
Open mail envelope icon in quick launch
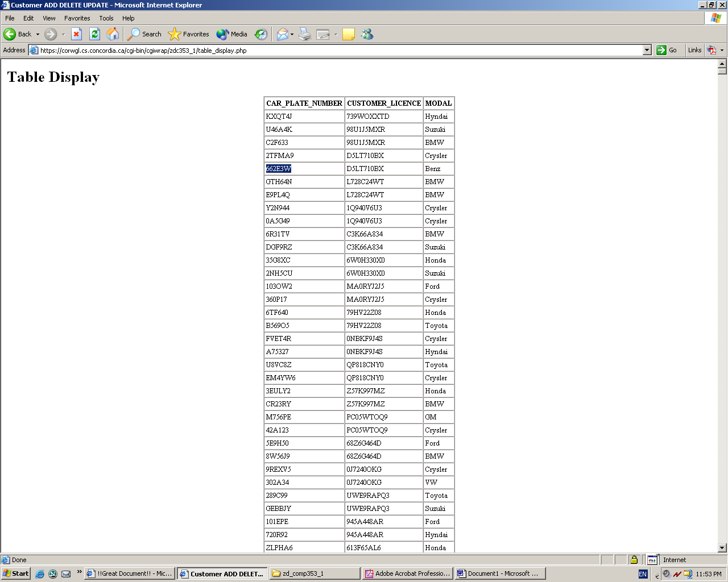pyautogui.click(x=66, y=574)
